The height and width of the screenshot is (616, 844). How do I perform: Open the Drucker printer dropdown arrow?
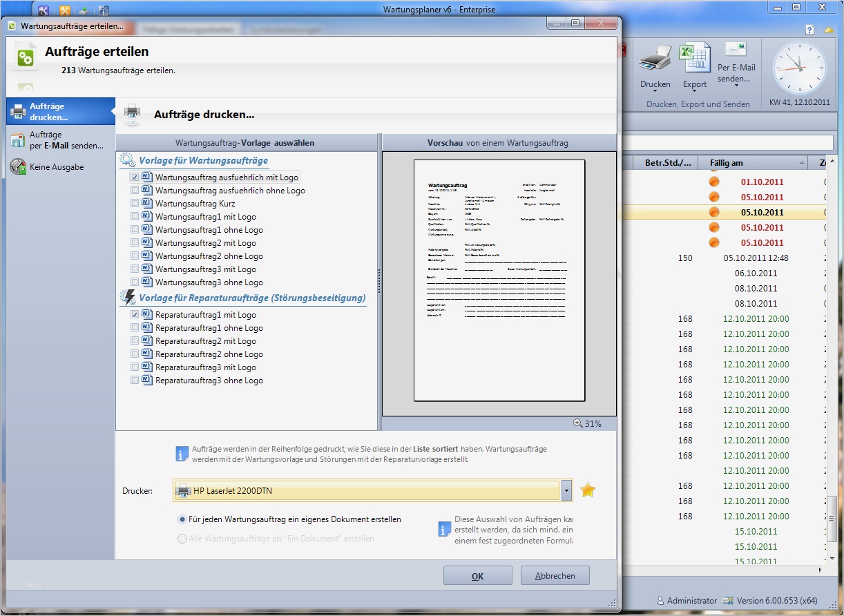pyautogui.click(x=566, y=491)
